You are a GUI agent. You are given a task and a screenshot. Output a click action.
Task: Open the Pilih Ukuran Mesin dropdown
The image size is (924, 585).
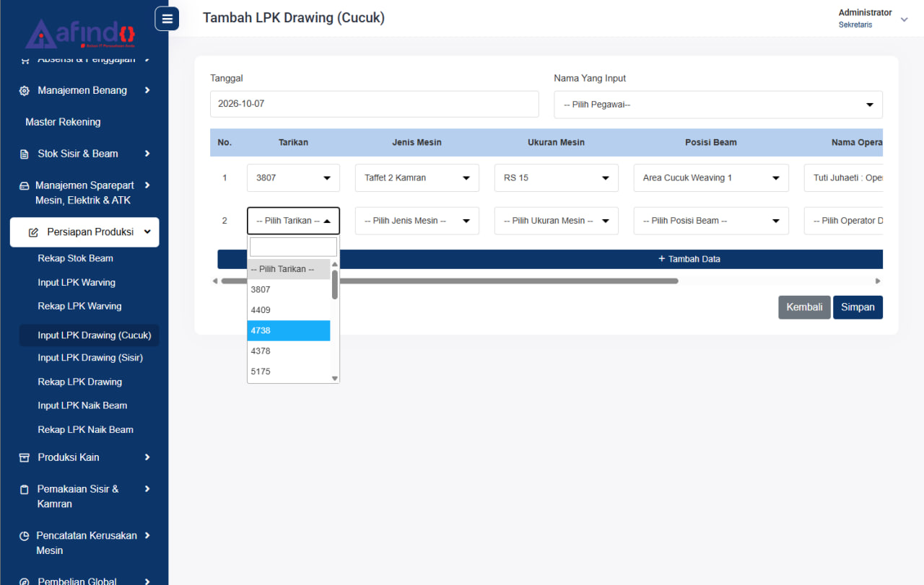557,221
